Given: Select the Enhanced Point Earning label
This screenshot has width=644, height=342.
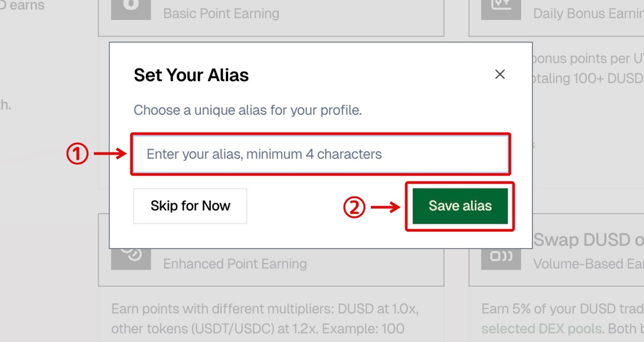Looking at the screenshot, I should [235, 264].
